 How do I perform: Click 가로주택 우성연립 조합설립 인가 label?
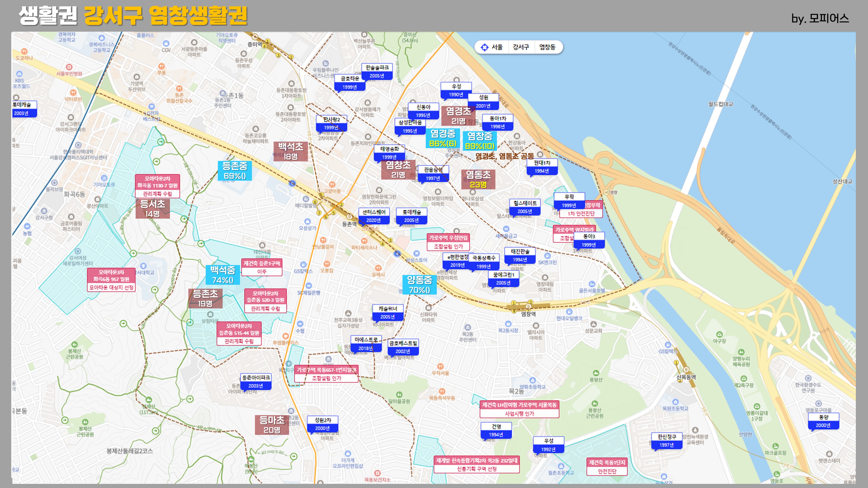pyautogui.click(x=448, y=242)
